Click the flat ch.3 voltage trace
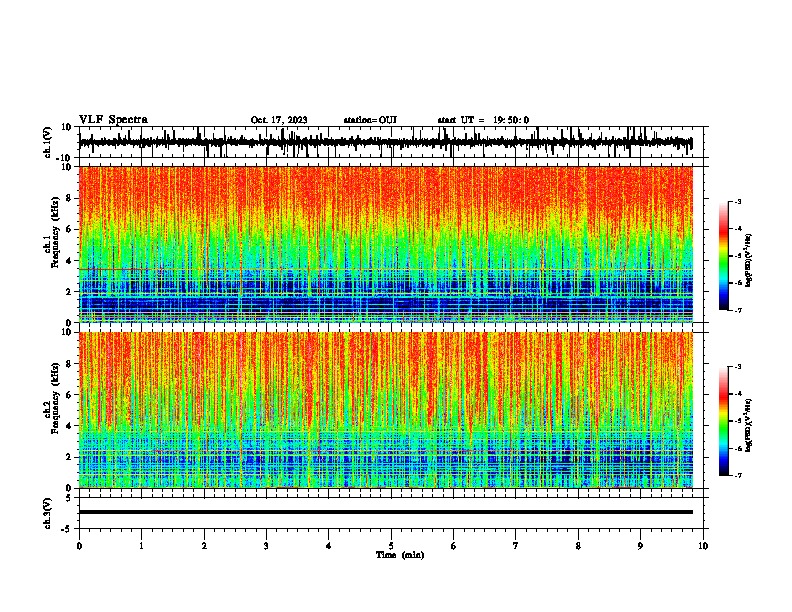The width and height of the screenshot is (792, 612). tap(386, 512)
